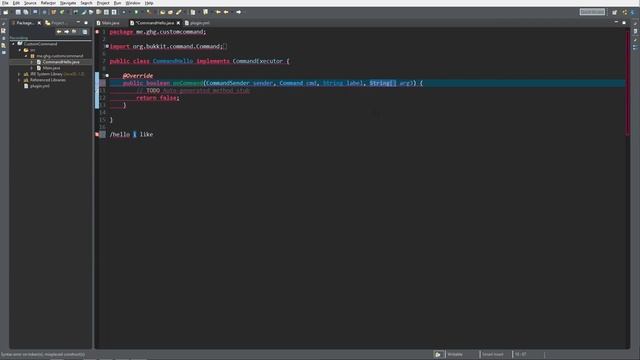Viewport: 640px width, 360px height.
Task: Click the error marker on line 1
Action: (97, 32)
